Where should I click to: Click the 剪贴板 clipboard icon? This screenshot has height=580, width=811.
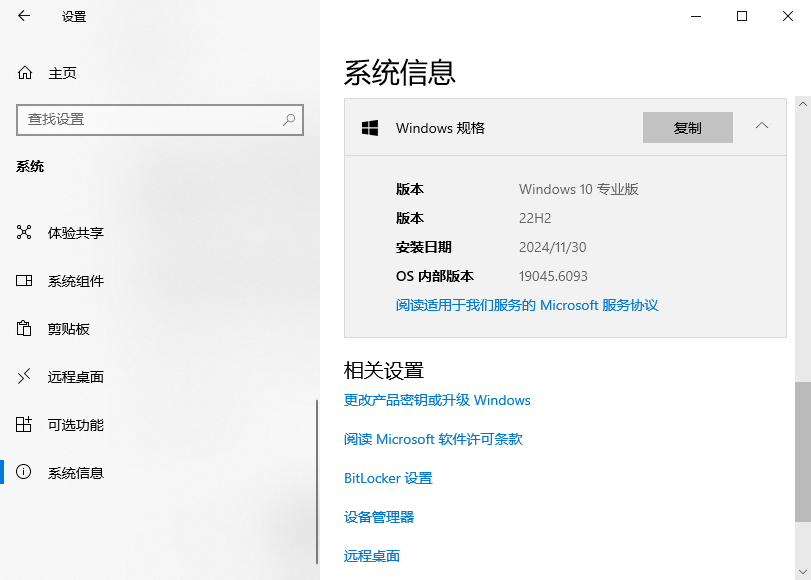tap(24, 329)
